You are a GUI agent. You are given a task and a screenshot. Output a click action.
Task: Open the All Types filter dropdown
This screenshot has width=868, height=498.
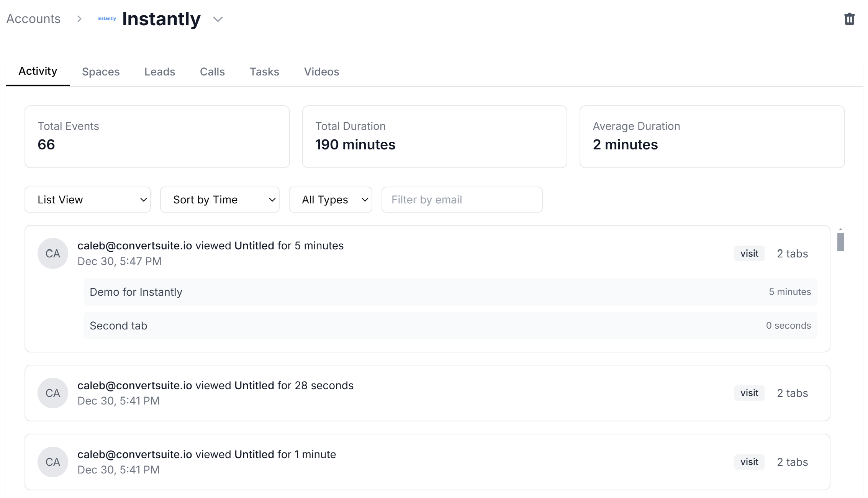330,200
